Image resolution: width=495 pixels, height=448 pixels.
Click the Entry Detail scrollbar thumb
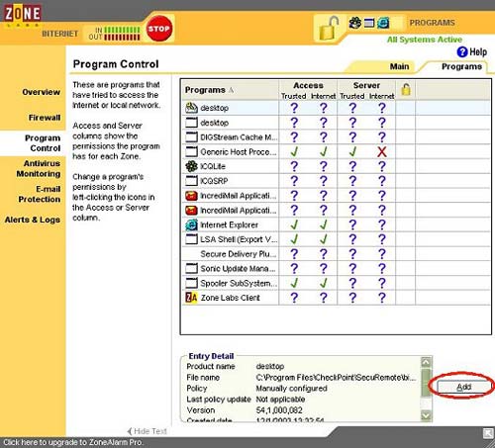point(426,383)
